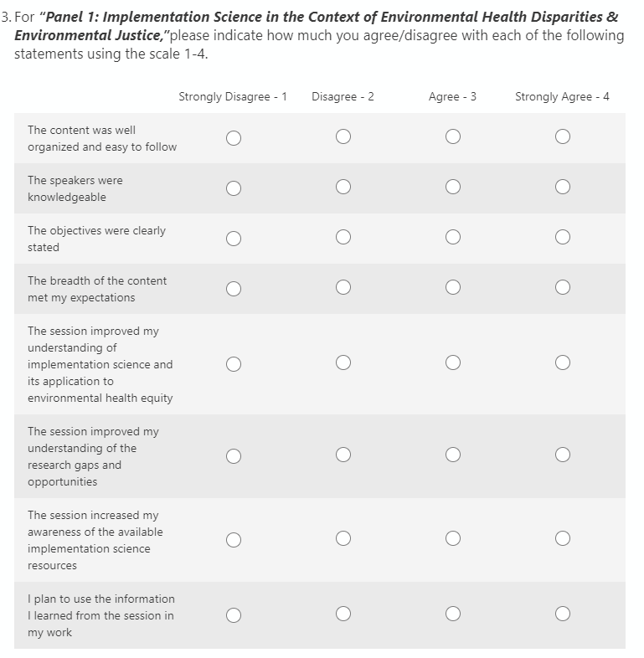Mark Agree for plan to use information

(x=453, y=614)
